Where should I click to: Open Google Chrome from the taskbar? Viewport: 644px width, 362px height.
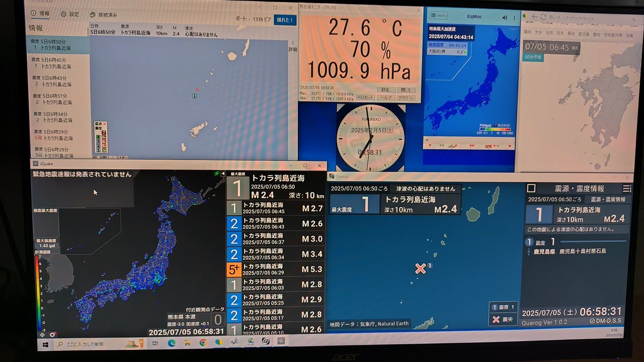point(203,343)
